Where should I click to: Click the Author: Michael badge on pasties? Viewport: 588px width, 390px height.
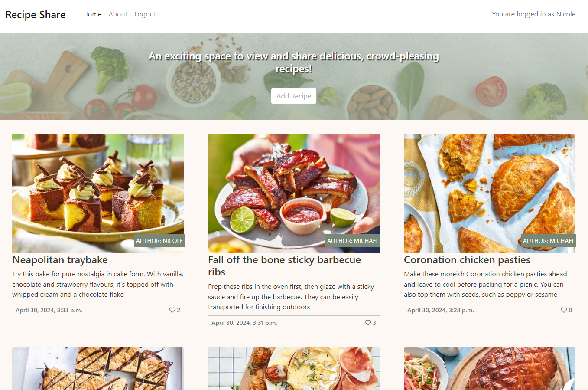549,241
